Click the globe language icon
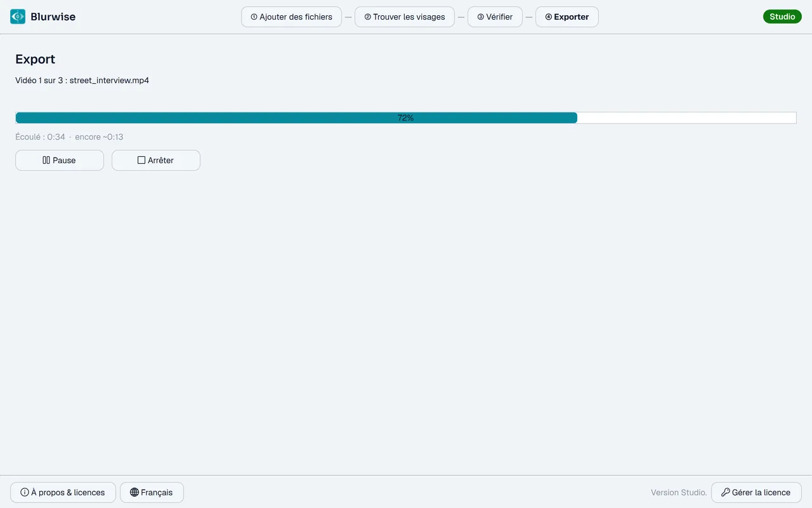Image resolution: width=812 pixels, height=508 pixels. pyautogui.click(x=134, y=492)
